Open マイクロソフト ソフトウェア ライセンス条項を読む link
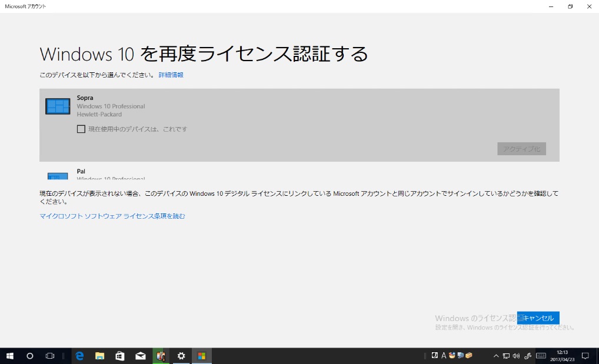 point(112,216)
